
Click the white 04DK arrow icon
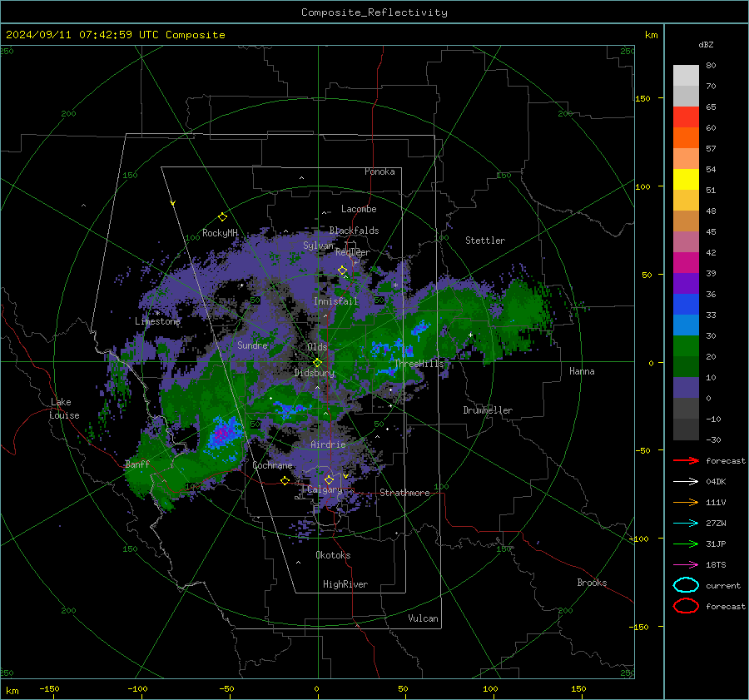(x=686, y=482)
